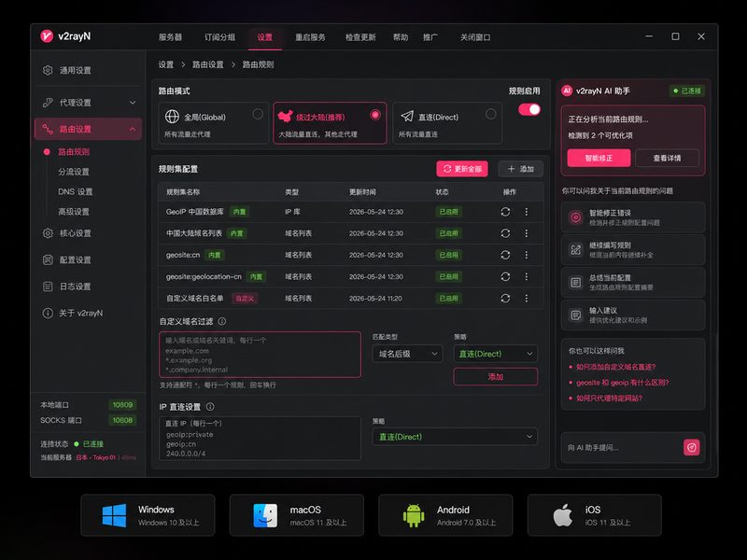This screenshot has height=560, width=747.
Task: Open more options for geosite:cn row
Action: [527, 255]
